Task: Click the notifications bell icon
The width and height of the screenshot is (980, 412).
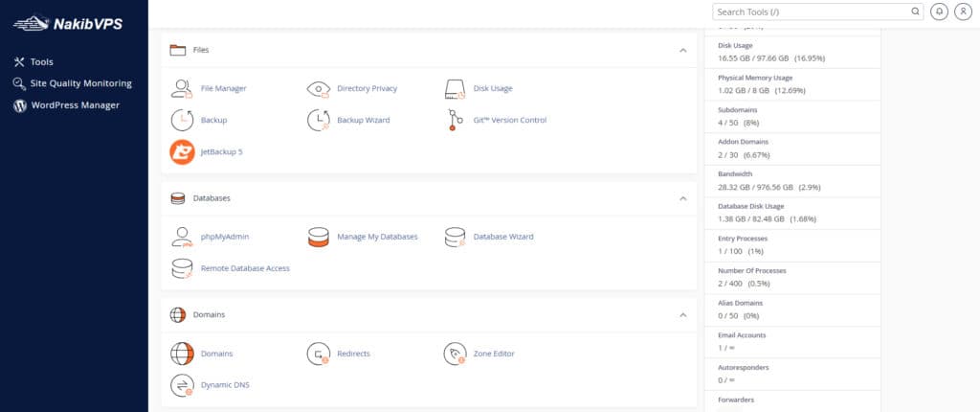Action: pos(940,11)
